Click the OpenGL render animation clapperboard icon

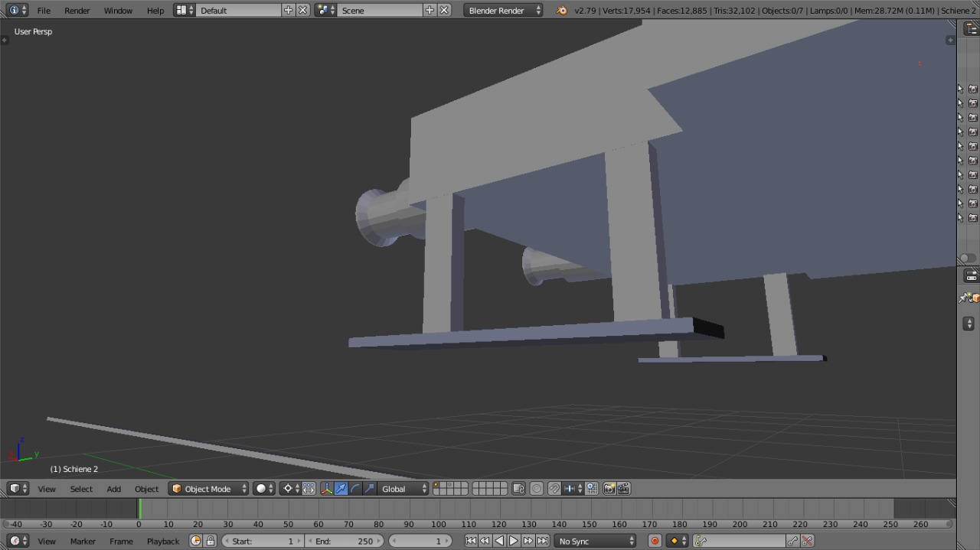click(x=624, y=489)
